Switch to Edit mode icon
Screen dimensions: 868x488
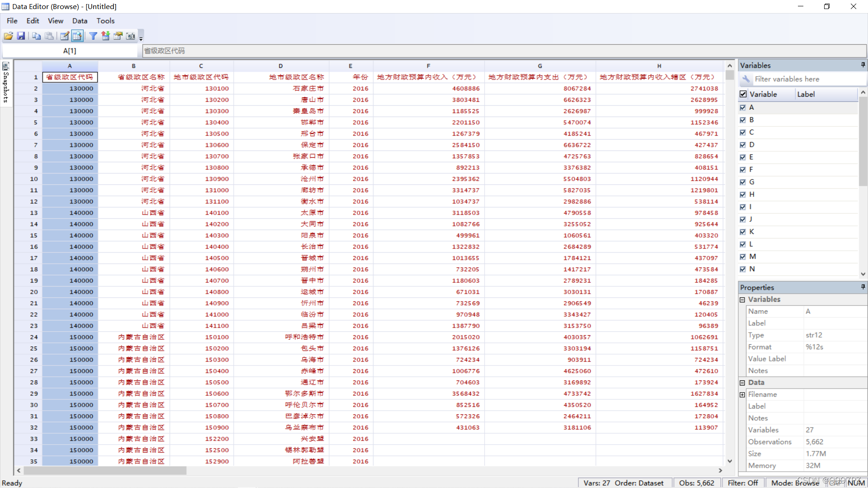pos(65,36)
